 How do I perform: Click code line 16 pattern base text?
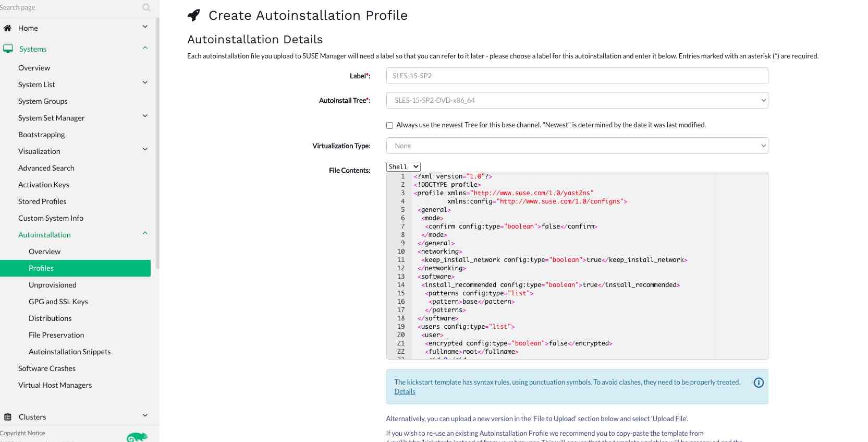pos(471,302)
